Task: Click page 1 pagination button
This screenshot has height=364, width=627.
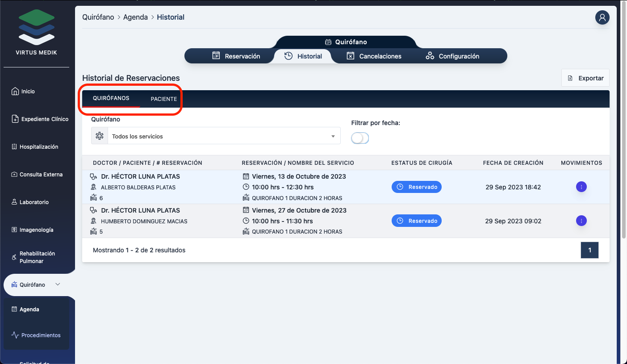Action: click(589, 250)
